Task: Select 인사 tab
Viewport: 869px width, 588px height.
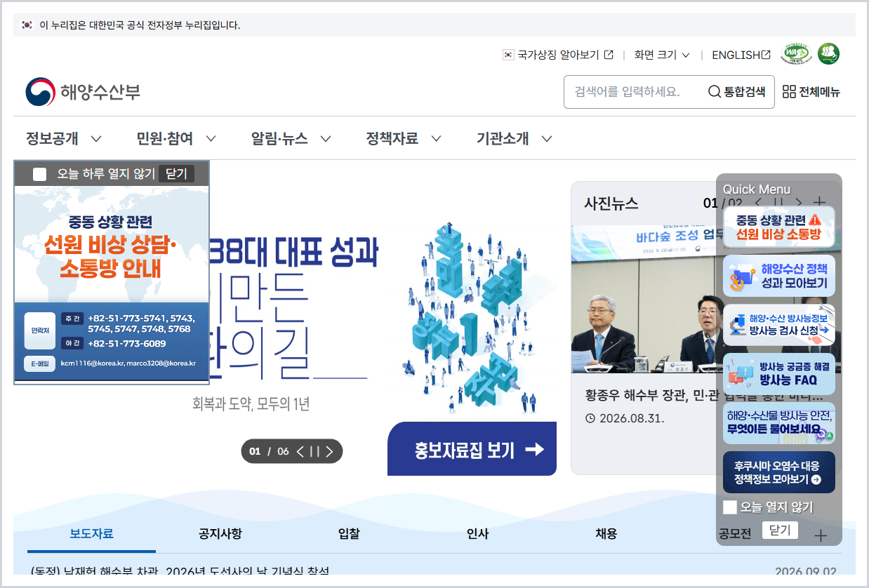Action: (477, 534)
